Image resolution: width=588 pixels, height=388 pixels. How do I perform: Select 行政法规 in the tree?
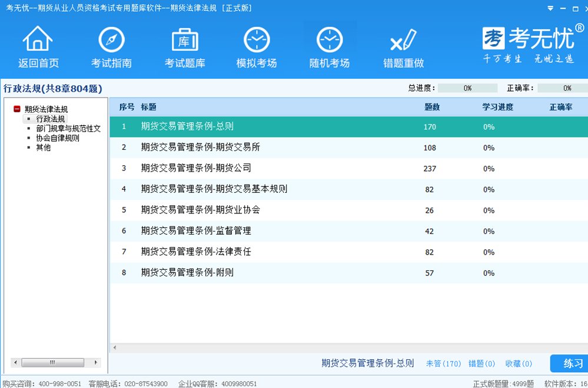coord(50,119)
